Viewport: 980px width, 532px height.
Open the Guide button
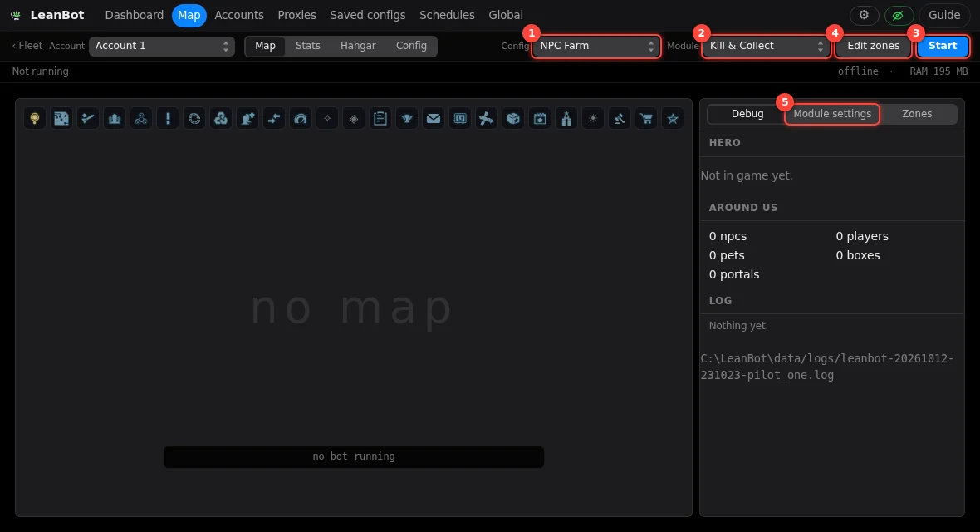click(x=943, y=15)
